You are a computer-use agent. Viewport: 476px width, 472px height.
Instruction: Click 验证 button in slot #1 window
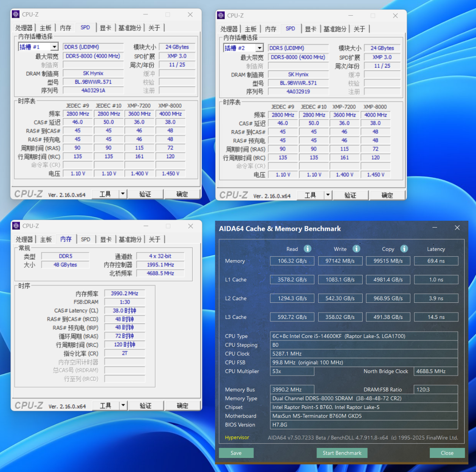145,194
